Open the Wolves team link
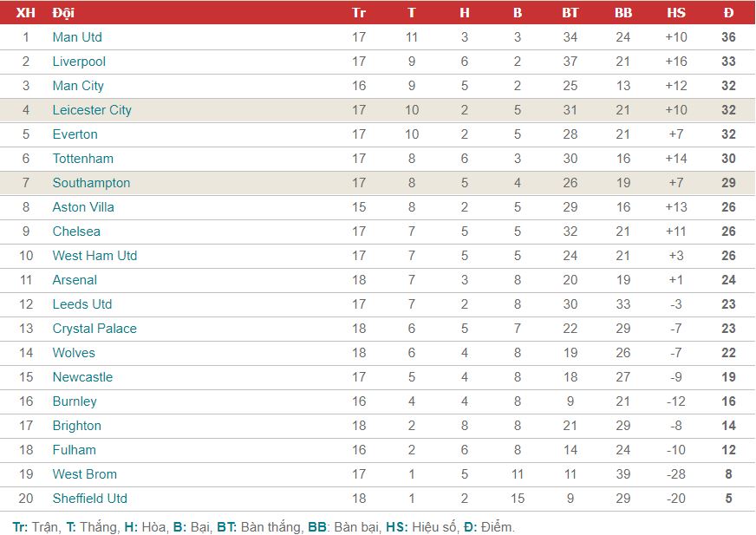Viewport: 756px width, 535px height. 74,353
